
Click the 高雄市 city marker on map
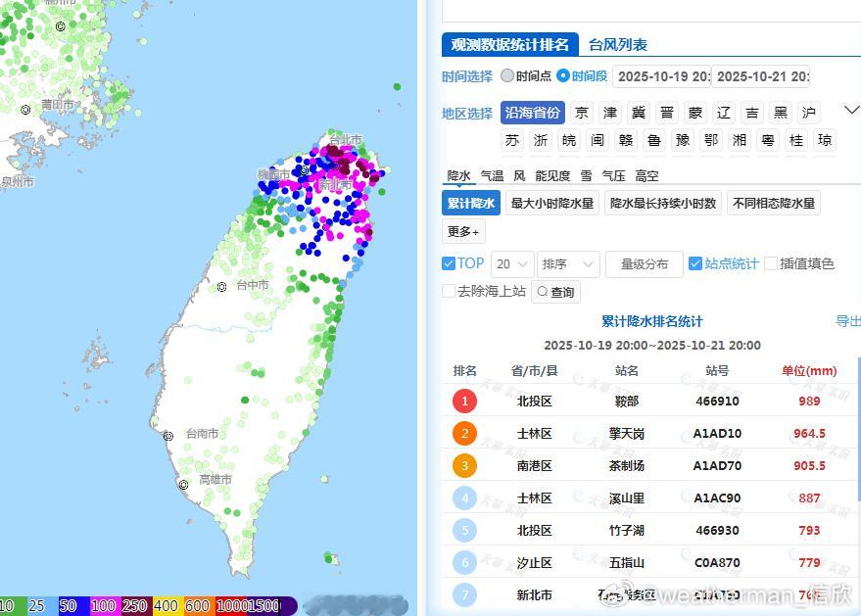184,484
